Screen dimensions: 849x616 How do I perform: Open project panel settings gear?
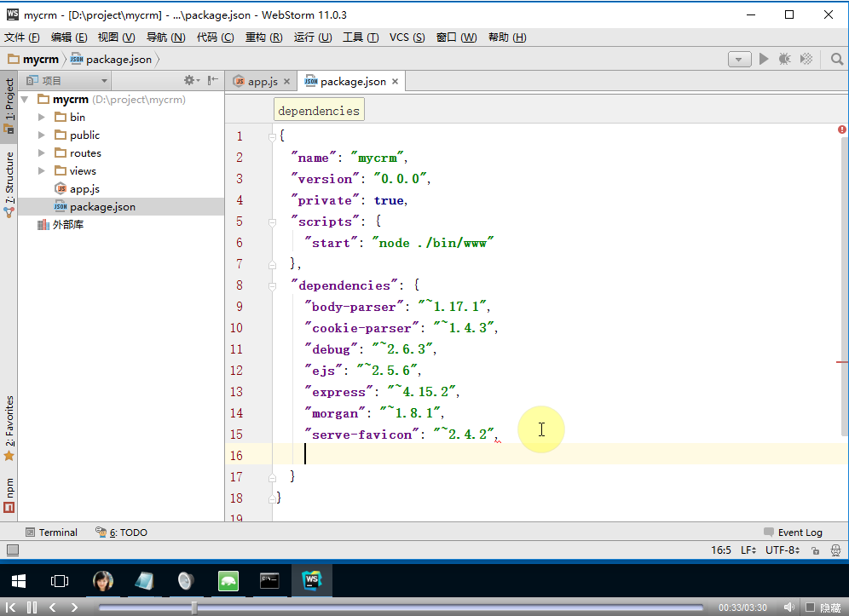pyautogui.click(x=190, y=80)
